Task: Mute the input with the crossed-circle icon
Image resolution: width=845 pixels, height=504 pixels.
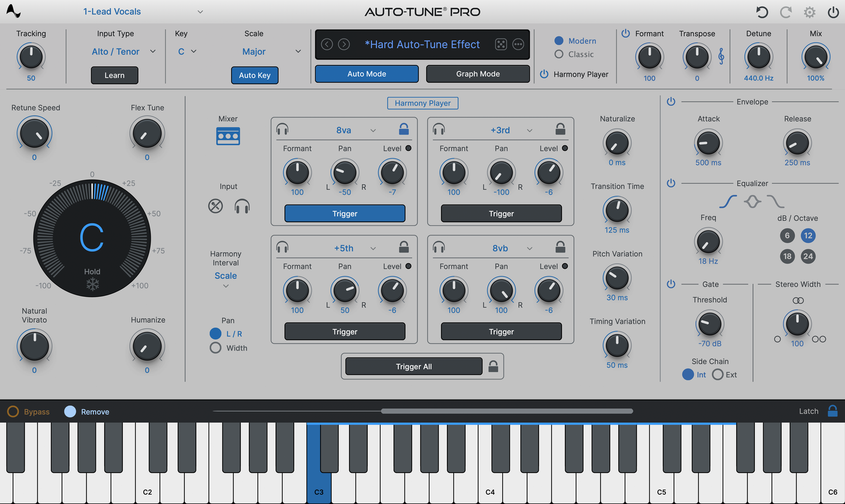Action: click(x=215, y=206)
